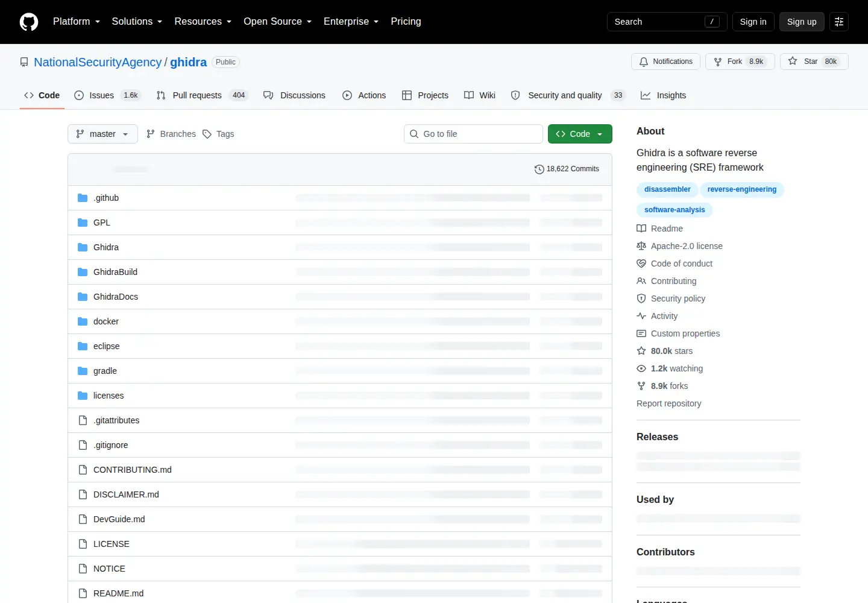
Task: Click the .github folder icon
Action: (83, 198)
